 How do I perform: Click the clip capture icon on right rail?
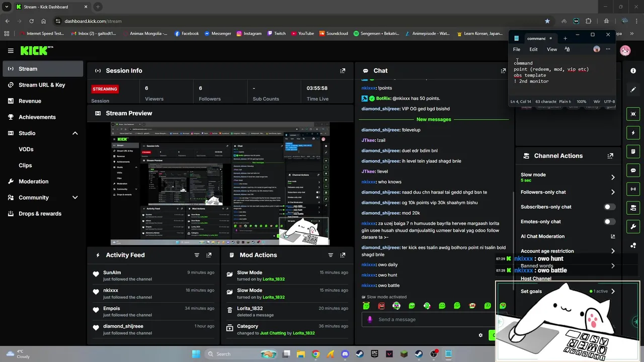(x=633, y=114)
